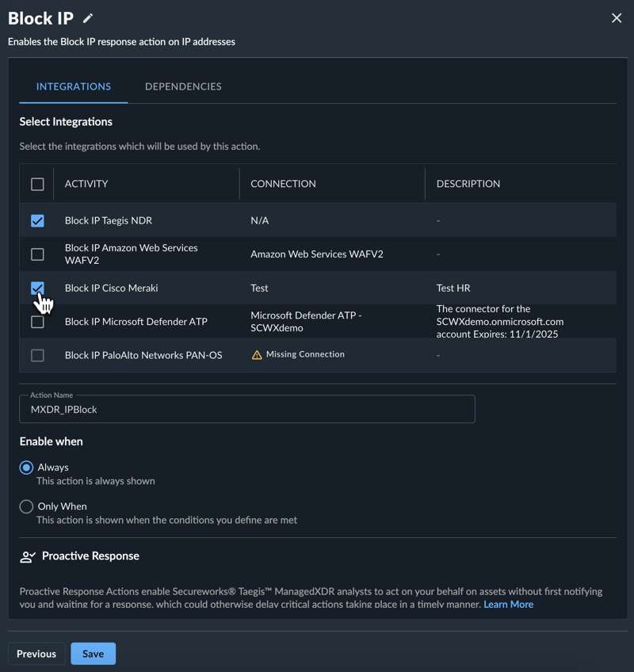Switch to the Dependencies tab
Screen dimensions: 634x672
pos(183,86)
